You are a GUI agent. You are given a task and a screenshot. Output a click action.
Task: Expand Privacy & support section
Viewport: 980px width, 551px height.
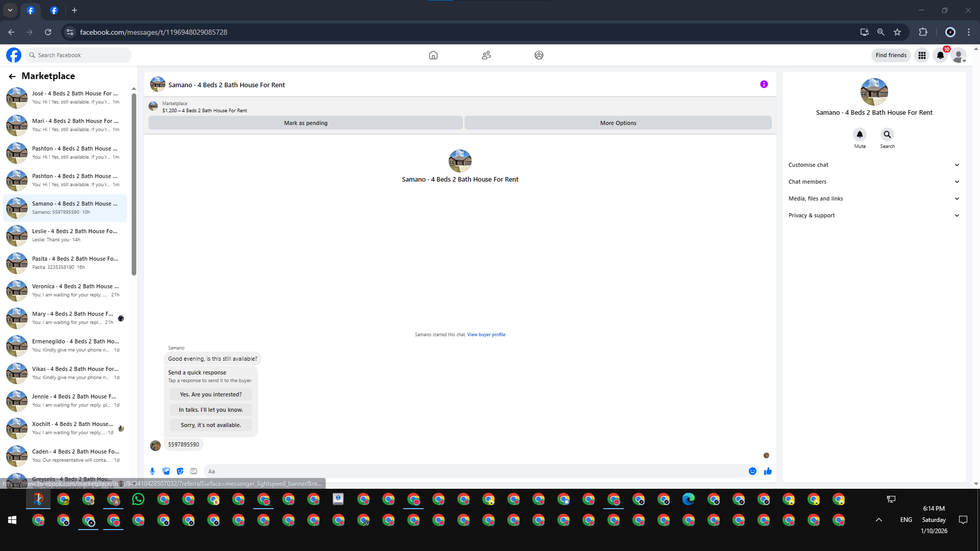[874, 215]
